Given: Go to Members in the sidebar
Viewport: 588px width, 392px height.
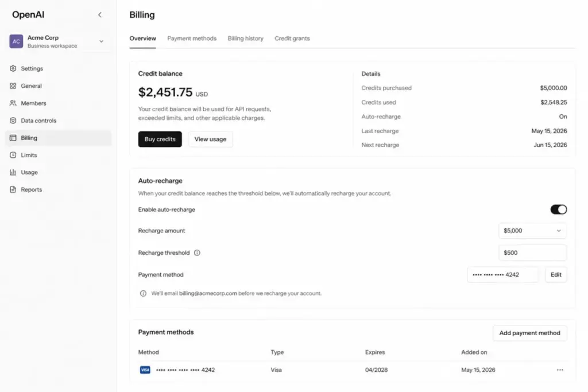Looking at the screenshot, I should pos(33,103).
